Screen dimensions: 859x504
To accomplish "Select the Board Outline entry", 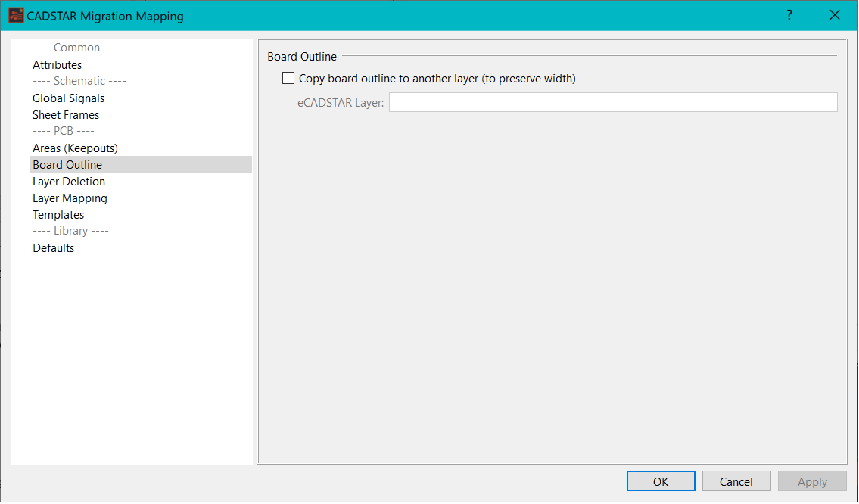I will [x=141, y=164].
